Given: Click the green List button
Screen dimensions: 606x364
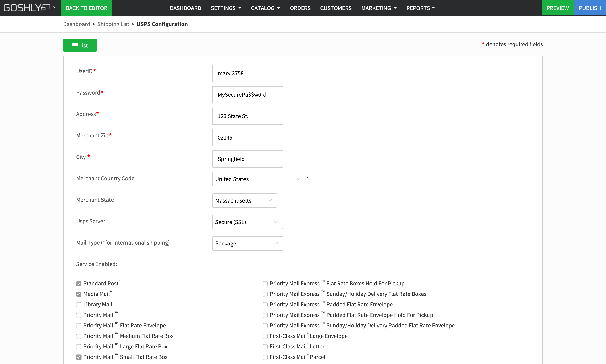Looking at the screenshot, I should [80, 45].
